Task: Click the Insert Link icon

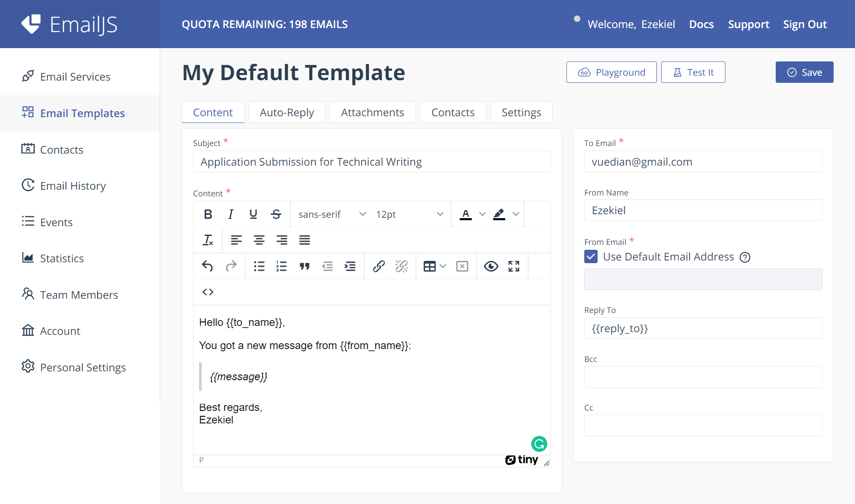Action: 379,266
